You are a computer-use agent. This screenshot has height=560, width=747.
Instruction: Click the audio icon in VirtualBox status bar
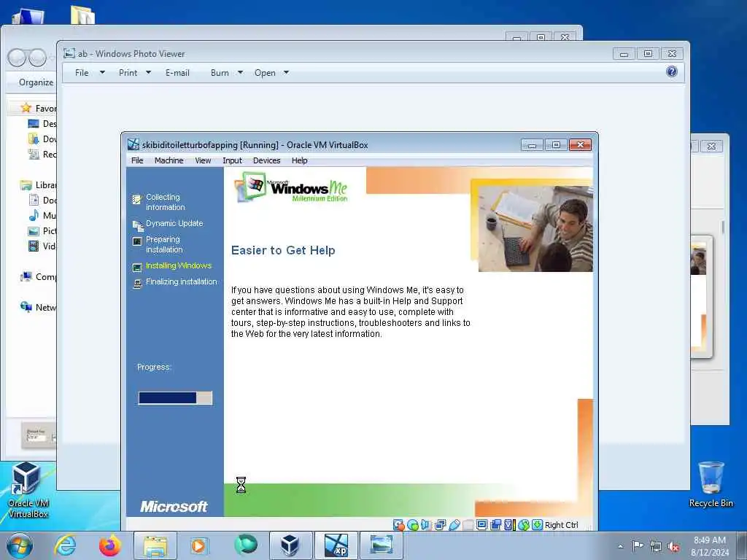(426, 525)
